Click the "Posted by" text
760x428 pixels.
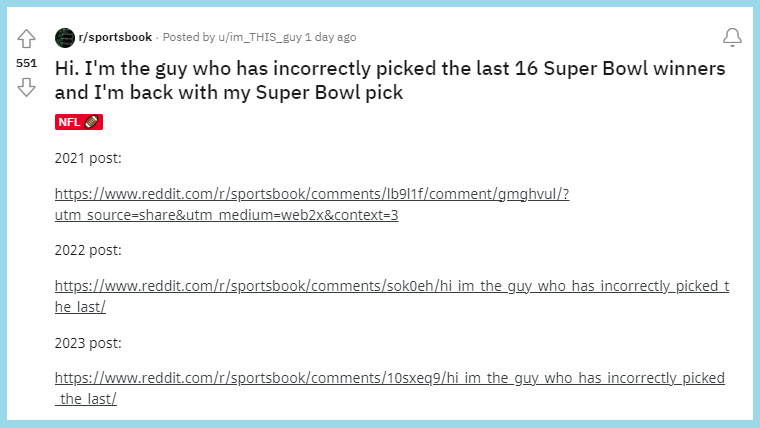pos(187,37)
